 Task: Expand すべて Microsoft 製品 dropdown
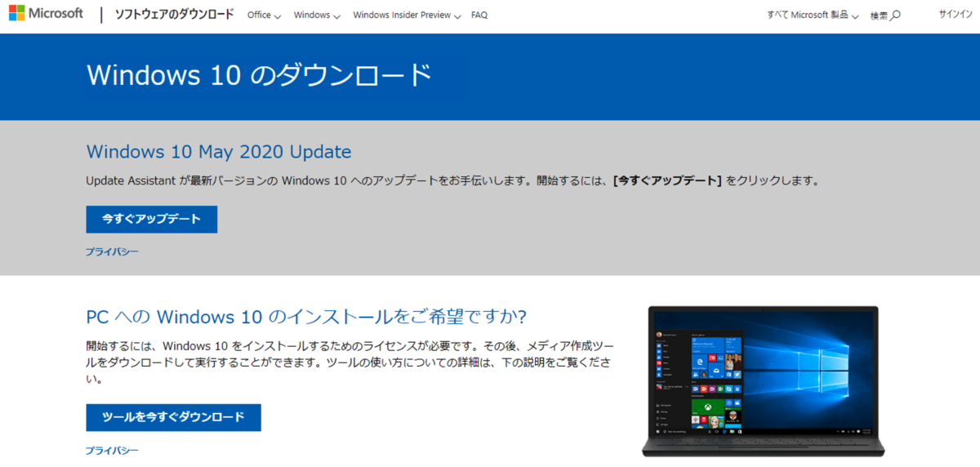[813, 16]
